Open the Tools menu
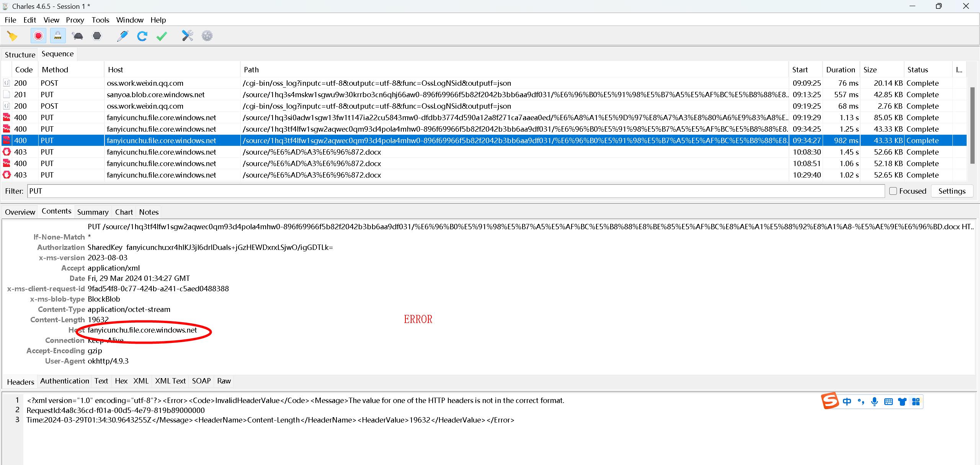The height and width of the screenshot is (465, 980). point(100,20)
